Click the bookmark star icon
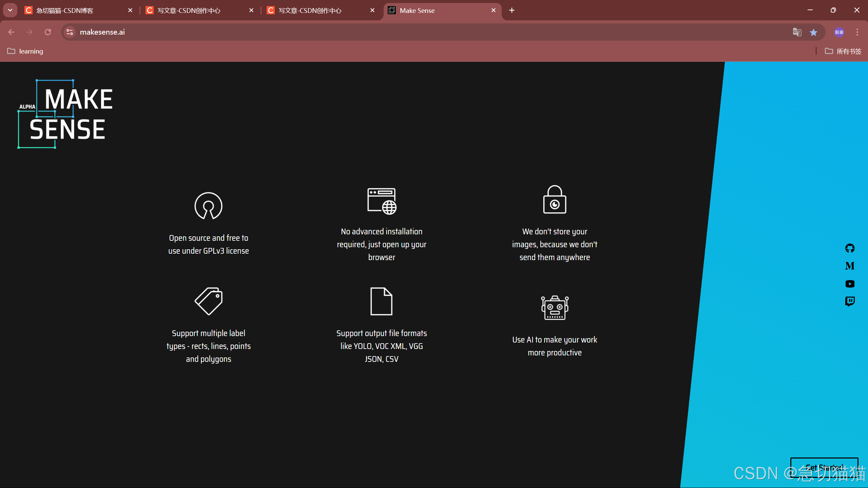This screenshot has width=868, height=488. click(x=813, y=32)
